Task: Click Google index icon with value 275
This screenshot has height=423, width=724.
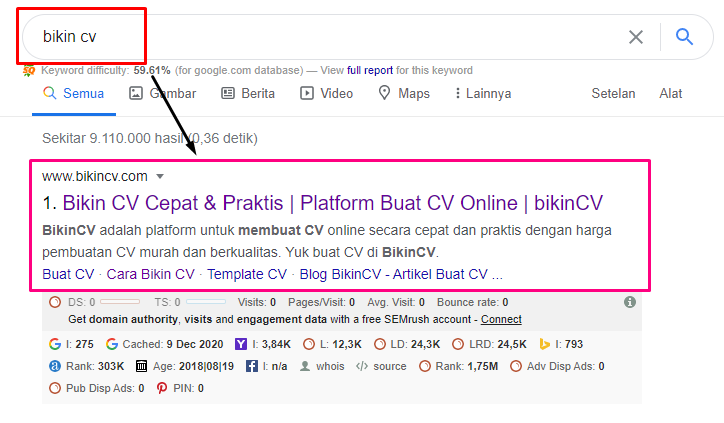Action: pyautogui.click(x=55, y=344)
